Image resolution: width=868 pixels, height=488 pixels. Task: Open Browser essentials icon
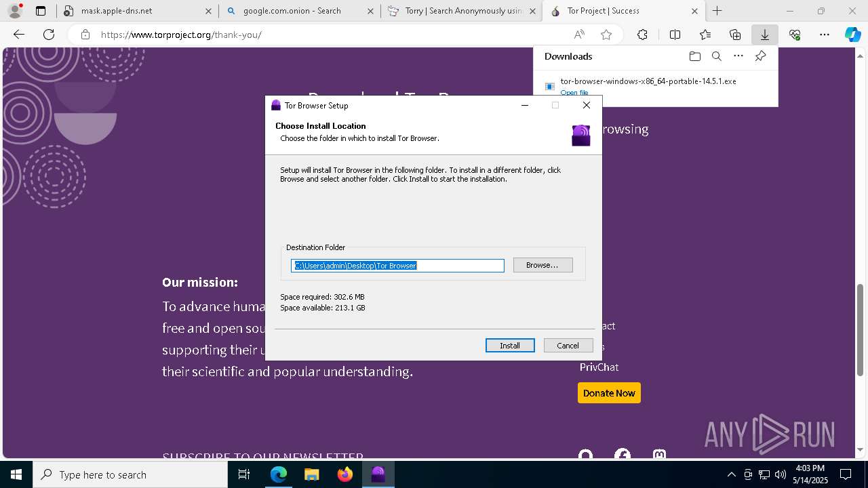pyautogui.click(x=795, y=35)
